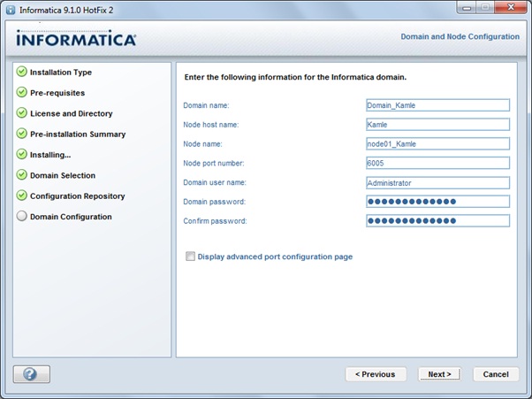Click the Domain and Node Configuration heading

[x=460, y=36]
